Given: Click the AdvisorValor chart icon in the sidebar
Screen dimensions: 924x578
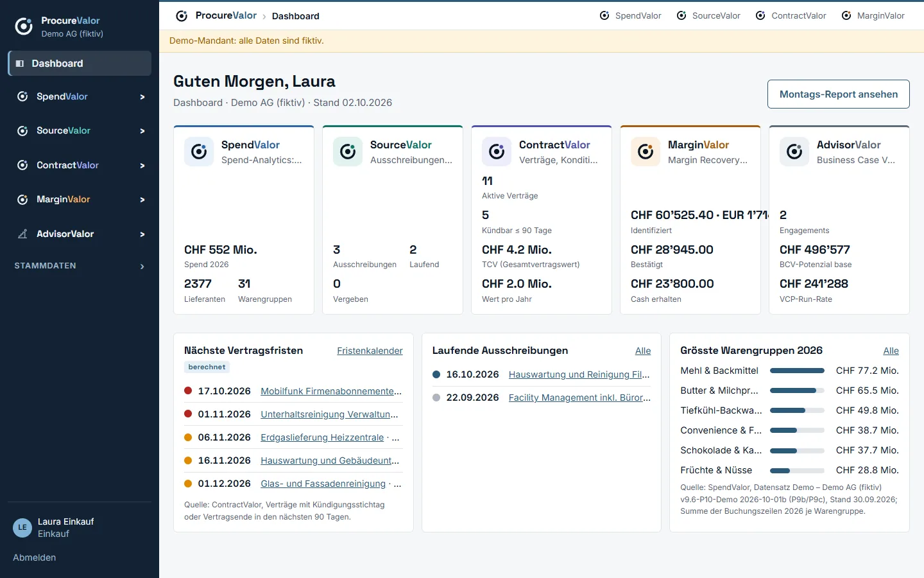Looking at the screenshot, I should pyautogui.click(x=22, y=234).
